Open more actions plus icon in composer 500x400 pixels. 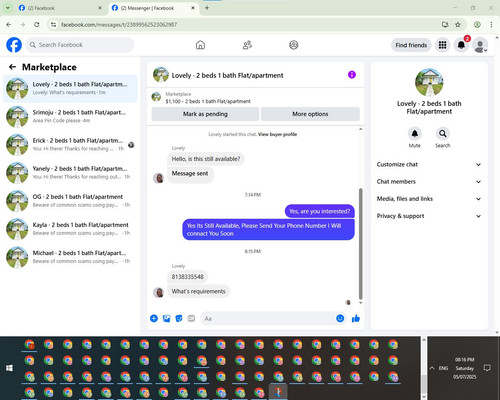tap(154, 318)
